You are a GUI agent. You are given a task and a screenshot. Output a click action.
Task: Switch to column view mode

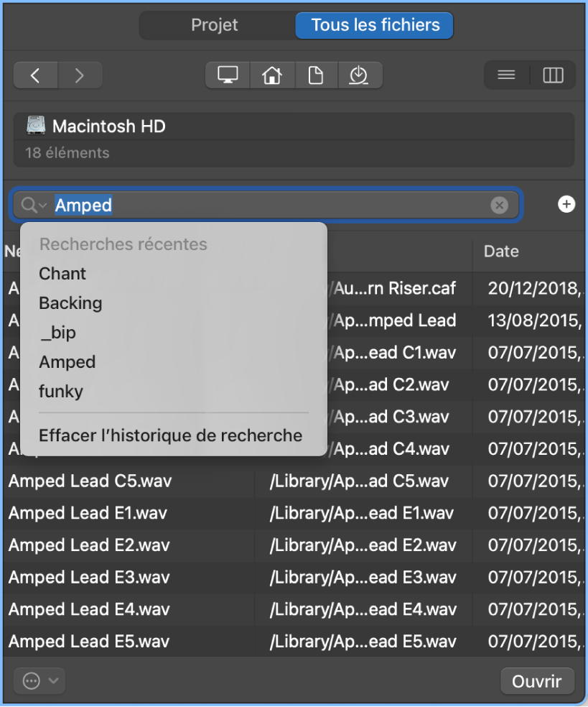[x=553, y=75]
